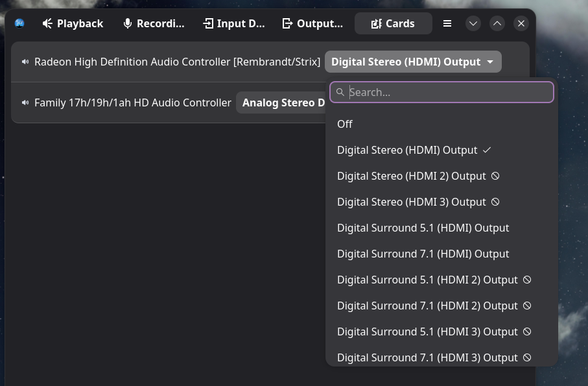Choose Digital Surround 5.1 (HDMI) Output

423,228
